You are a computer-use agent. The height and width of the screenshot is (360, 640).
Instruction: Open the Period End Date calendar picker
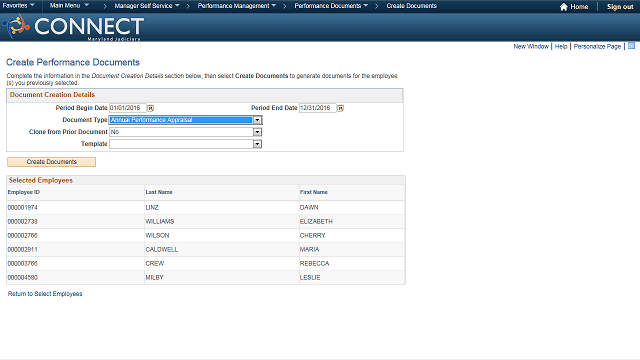pyautogui.click(x=340, y=108)
